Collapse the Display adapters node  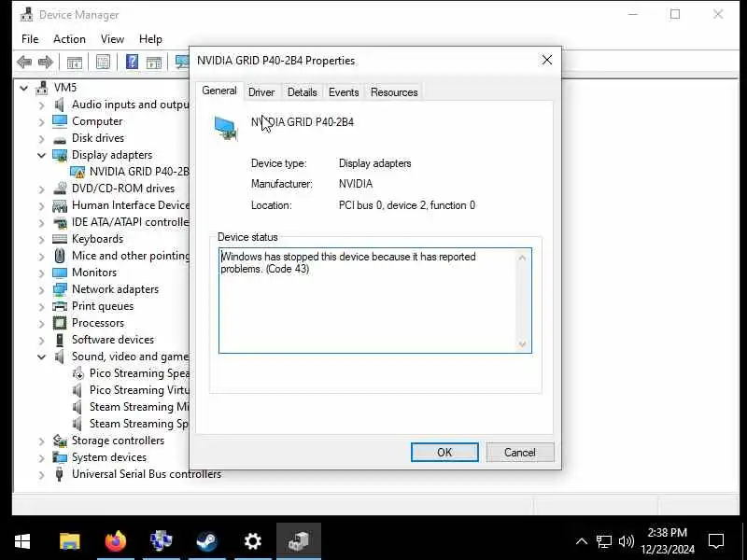coord(41,155)
